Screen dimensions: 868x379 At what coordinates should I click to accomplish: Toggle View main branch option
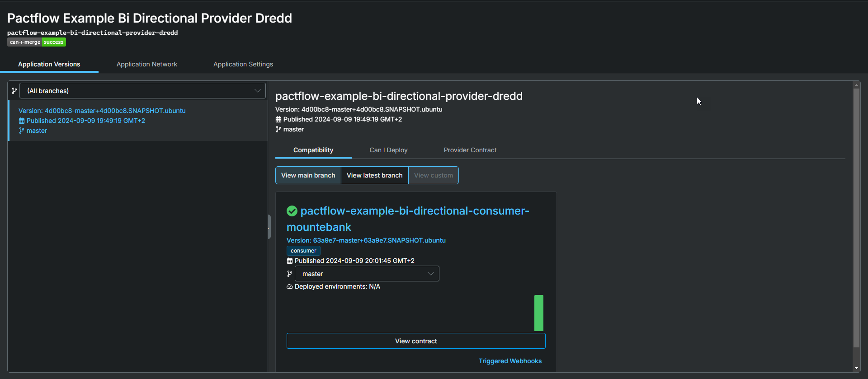coord(308,175)
